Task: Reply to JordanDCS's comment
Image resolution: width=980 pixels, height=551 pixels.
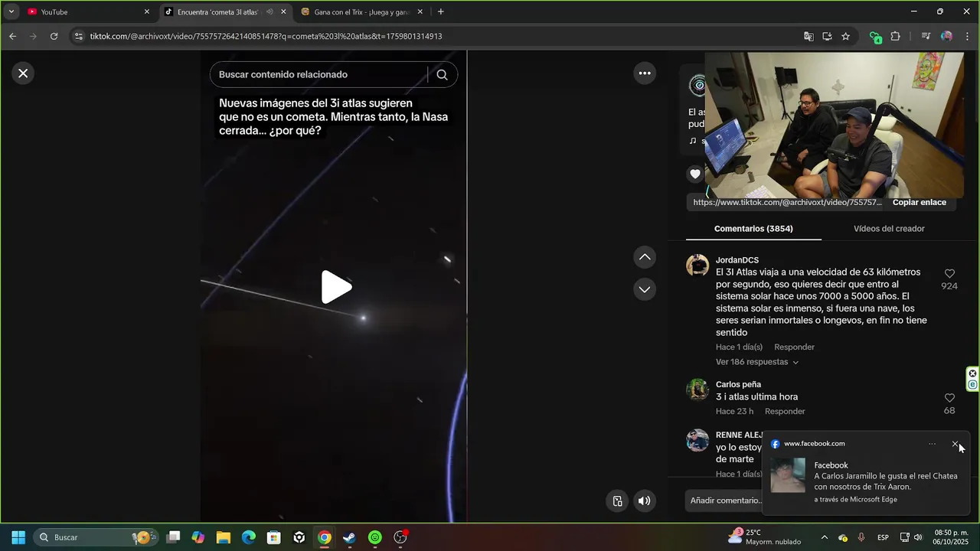Action: (794, 347)
